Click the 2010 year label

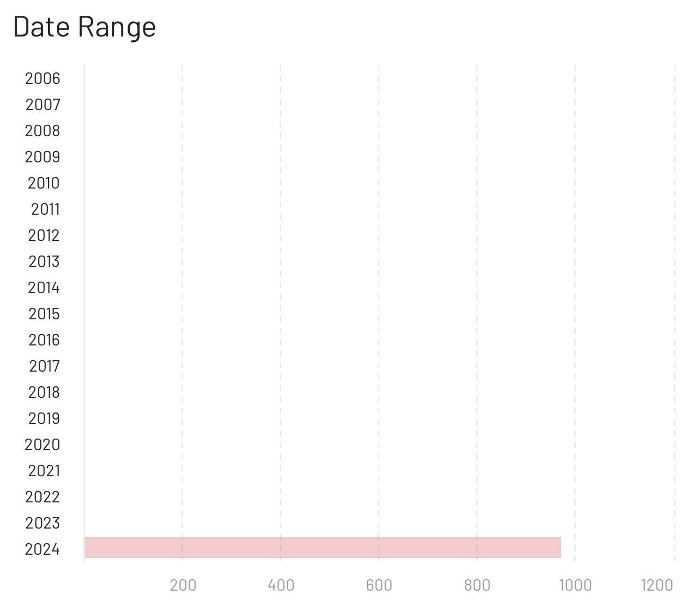[x=44, y=183]
